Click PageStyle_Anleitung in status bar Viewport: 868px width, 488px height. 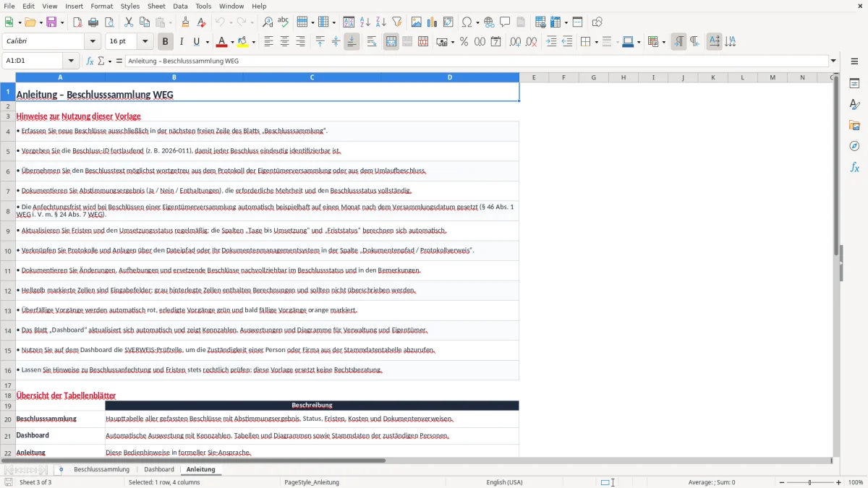pos(312,482)
